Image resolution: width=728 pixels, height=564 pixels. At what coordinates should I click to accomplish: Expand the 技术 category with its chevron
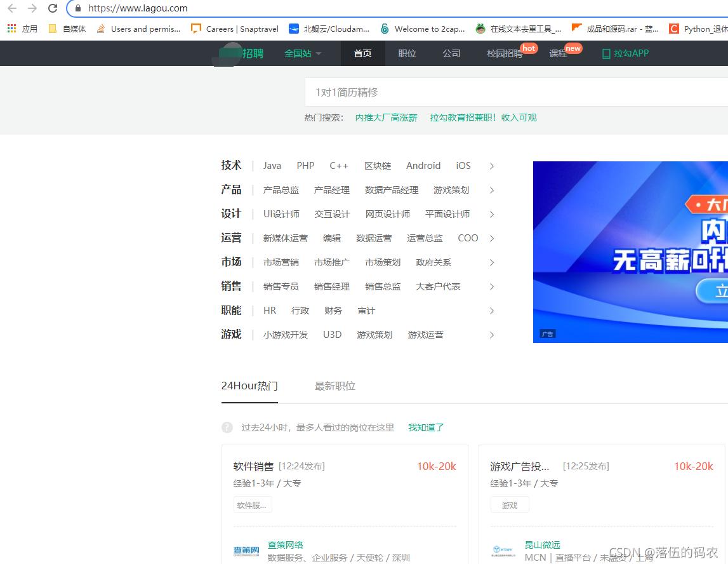coord(492,166)
